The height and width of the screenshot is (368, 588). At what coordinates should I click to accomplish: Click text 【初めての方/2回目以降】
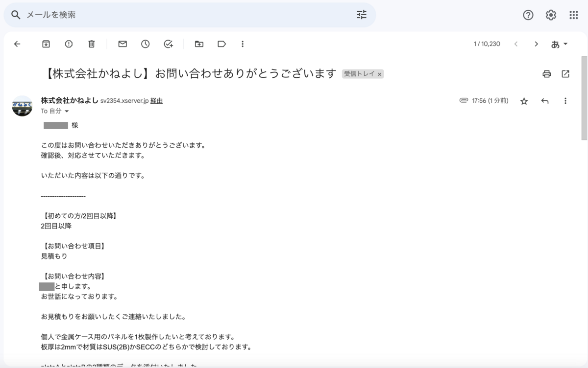pos(80,216)
